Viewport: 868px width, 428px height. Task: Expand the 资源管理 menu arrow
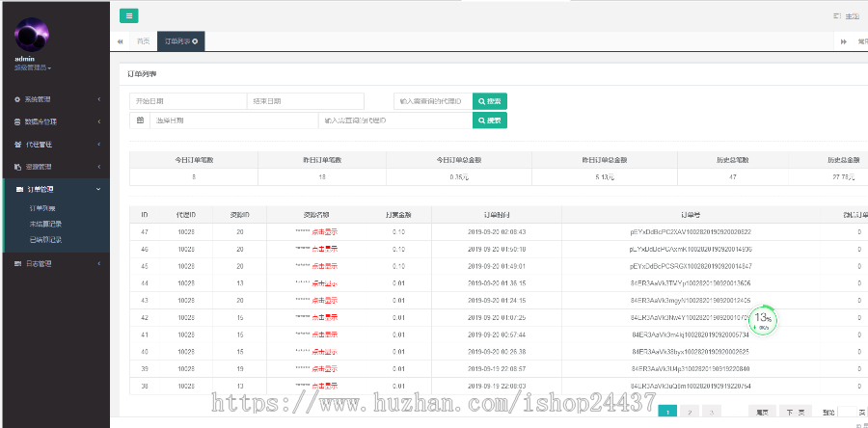[98, 167]
